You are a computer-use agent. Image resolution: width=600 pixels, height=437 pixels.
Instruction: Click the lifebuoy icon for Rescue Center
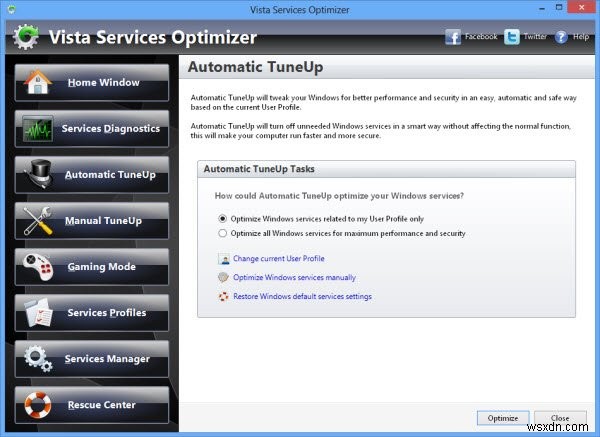point(38,405)
